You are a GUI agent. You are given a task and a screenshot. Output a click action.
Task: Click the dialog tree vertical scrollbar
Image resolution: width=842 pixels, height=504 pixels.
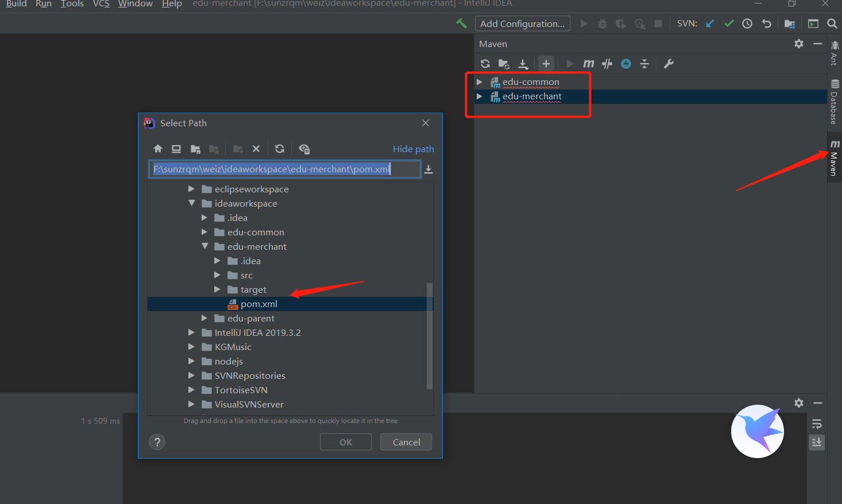[x=430, y=336]
